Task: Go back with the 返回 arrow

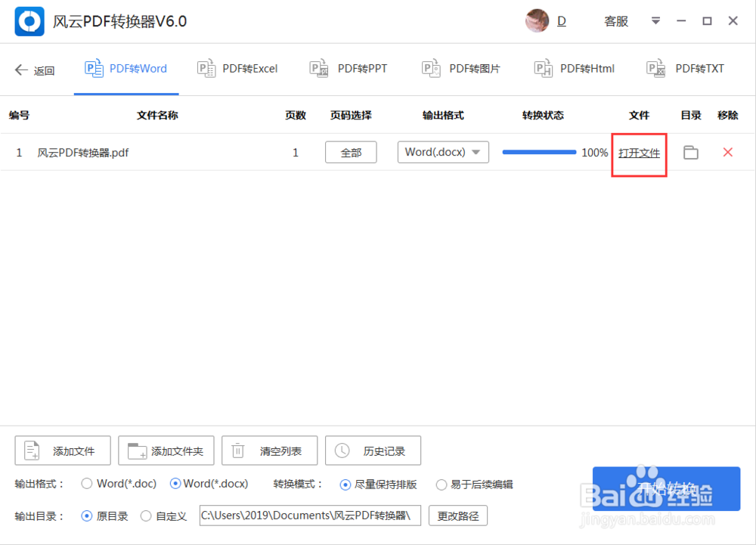Action: pyautogui.click(x=34, y=70)
